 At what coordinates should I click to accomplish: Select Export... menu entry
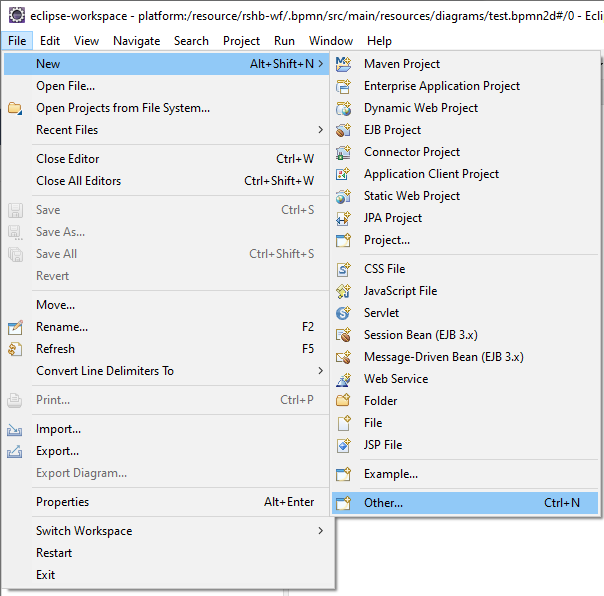coord(166,451)
